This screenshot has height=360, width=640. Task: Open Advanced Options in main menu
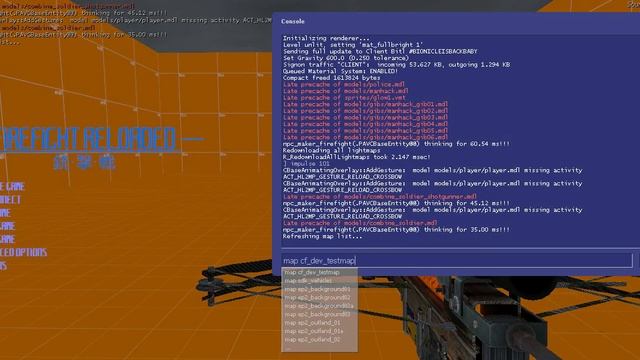pos(23,252)
